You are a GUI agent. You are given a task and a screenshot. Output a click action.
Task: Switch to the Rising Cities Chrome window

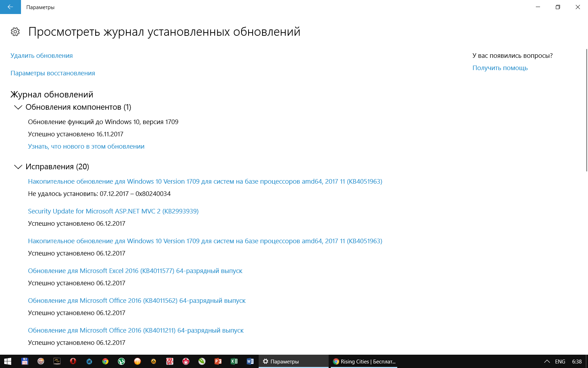point(364,361)
